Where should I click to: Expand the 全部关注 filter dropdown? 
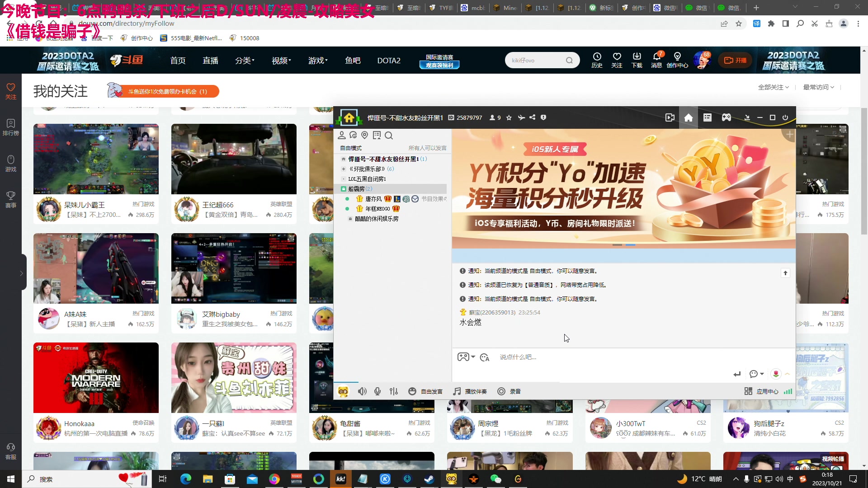coord(773,87)
